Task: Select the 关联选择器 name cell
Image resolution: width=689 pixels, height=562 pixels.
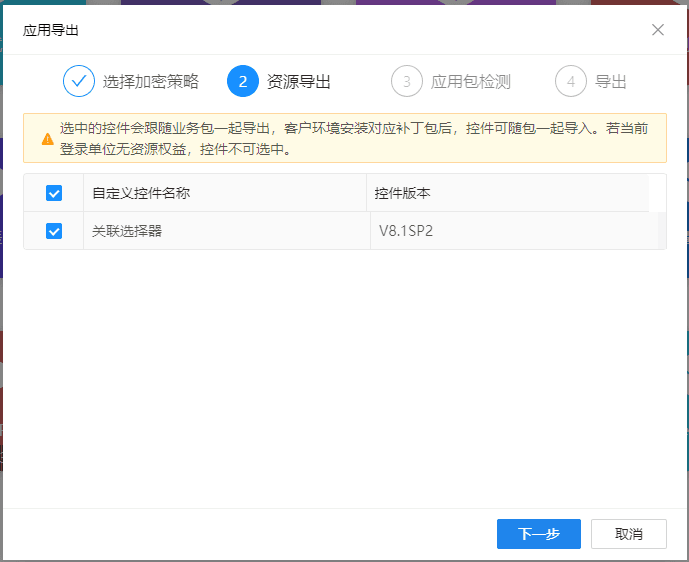Action: click(x=227, y=231)
